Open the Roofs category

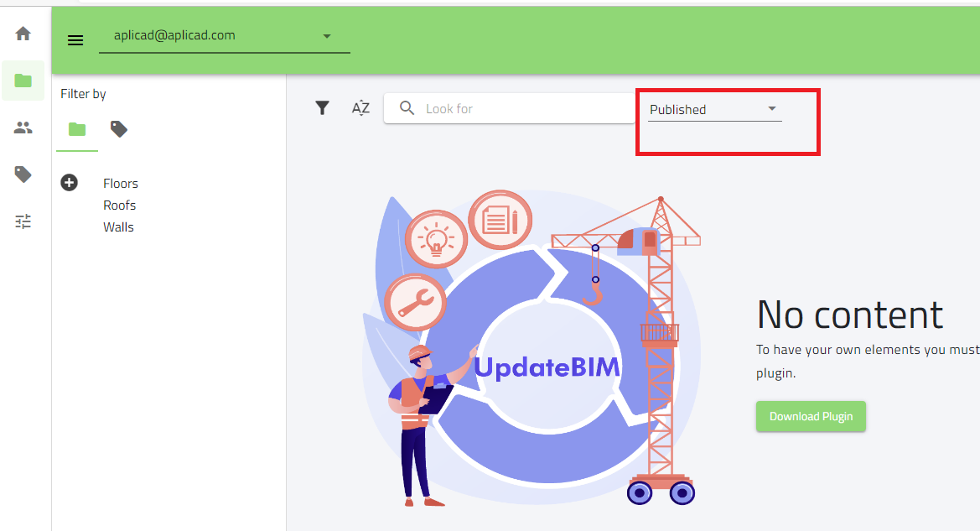(119, 205)
